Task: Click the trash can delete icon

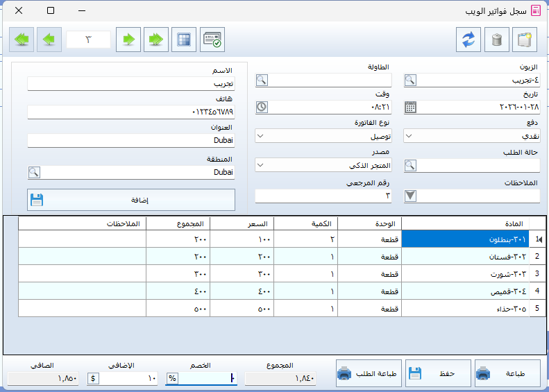Action: tap(496, 40)
